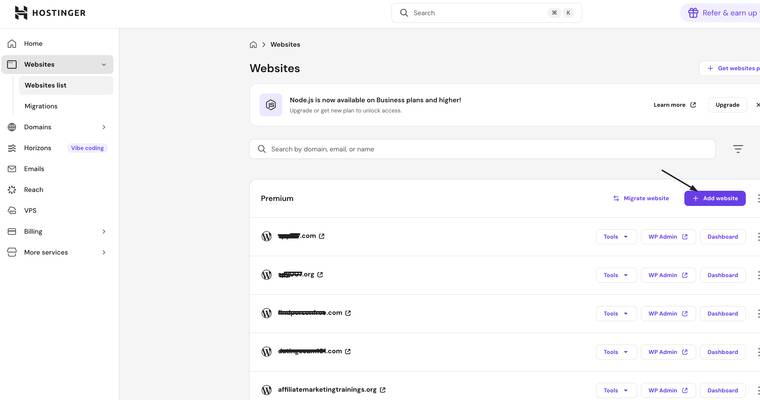Viewport: 760px width, 400px height.
Task: Open Premium plan three-dot options
Action: click(758, 198)
